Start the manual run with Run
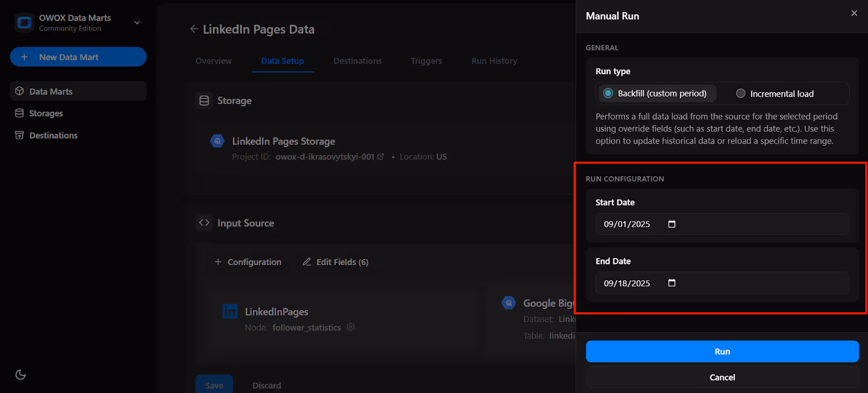The width and height of the screenshot is (868, 393). [722, 351]
